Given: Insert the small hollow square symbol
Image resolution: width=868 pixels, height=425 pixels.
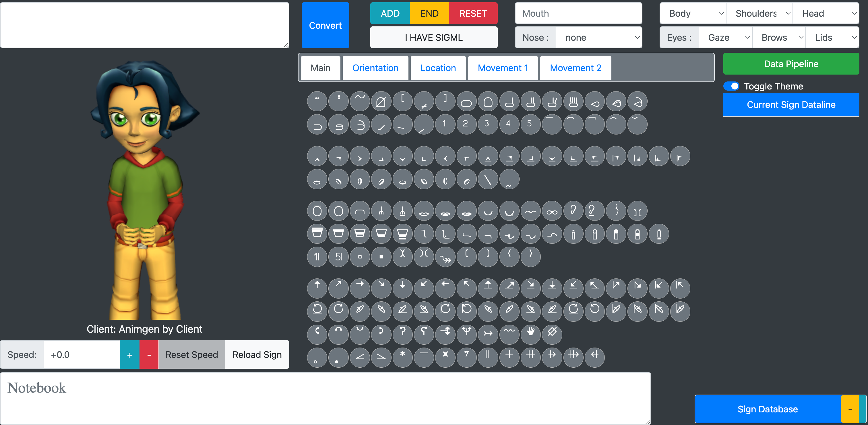Looking at the screenshot, I should coord(360,257).
